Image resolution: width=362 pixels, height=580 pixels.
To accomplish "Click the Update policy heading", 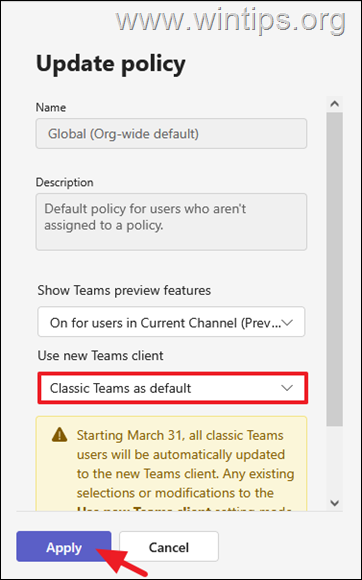I will pos(111,63).
